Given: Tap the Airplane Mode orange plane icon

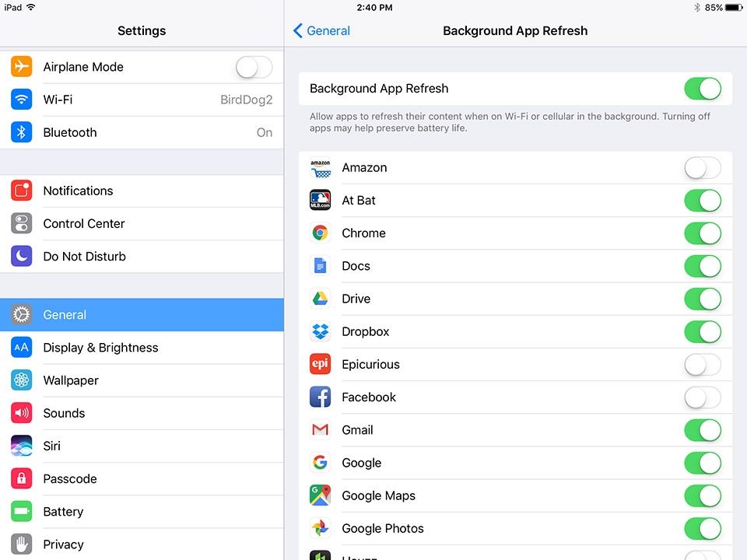Looking at the screenshot, I should tap(22, 67).
